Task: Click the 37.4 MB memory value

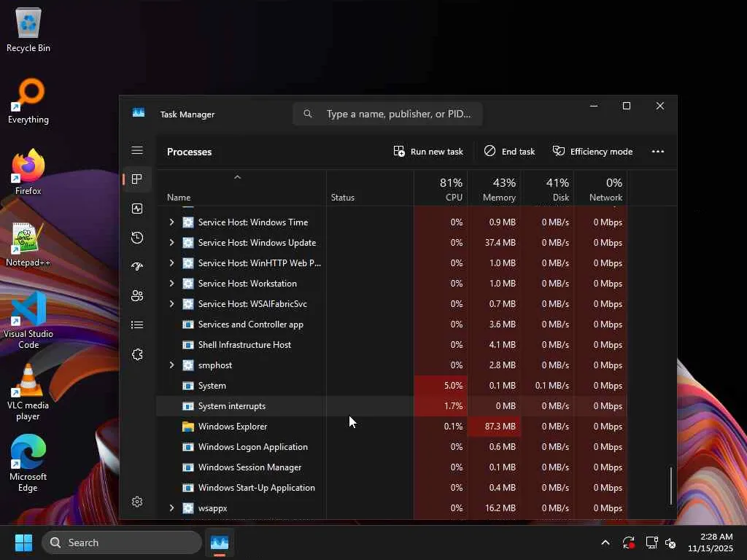Action: pyautogui.click(x=500, y=242)
